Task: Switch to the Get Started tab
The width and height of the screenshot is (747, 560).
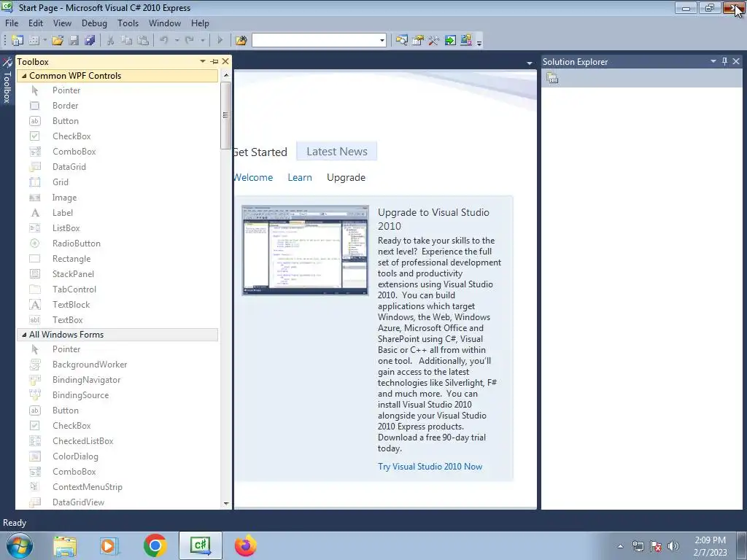Action: point(260,152)
